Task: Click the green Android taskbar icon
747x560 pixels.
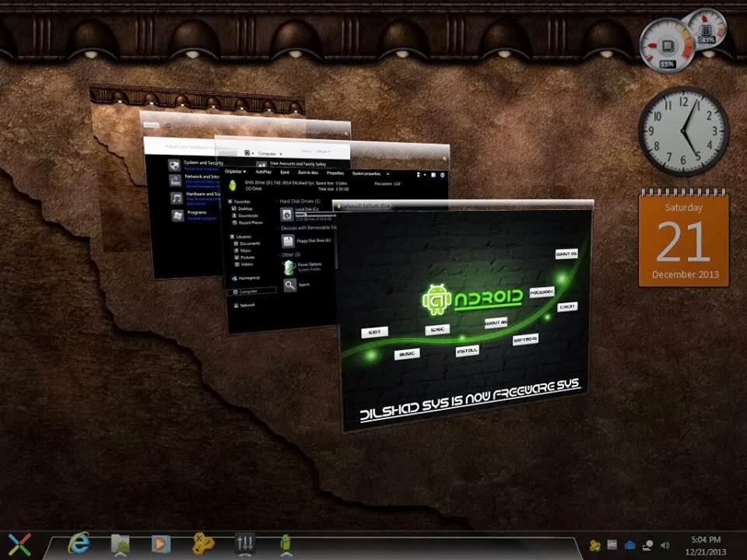Action: [x=286, y=544]
